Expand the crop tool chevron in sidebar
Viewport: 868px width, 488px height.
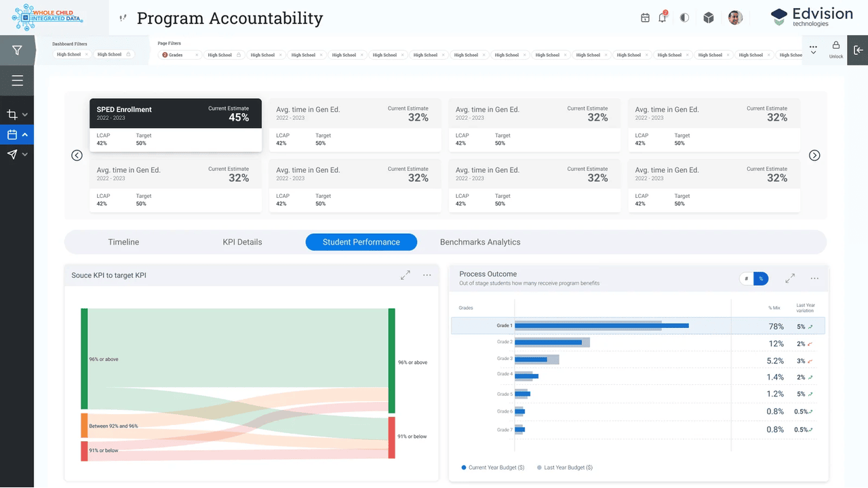point(25,115)
